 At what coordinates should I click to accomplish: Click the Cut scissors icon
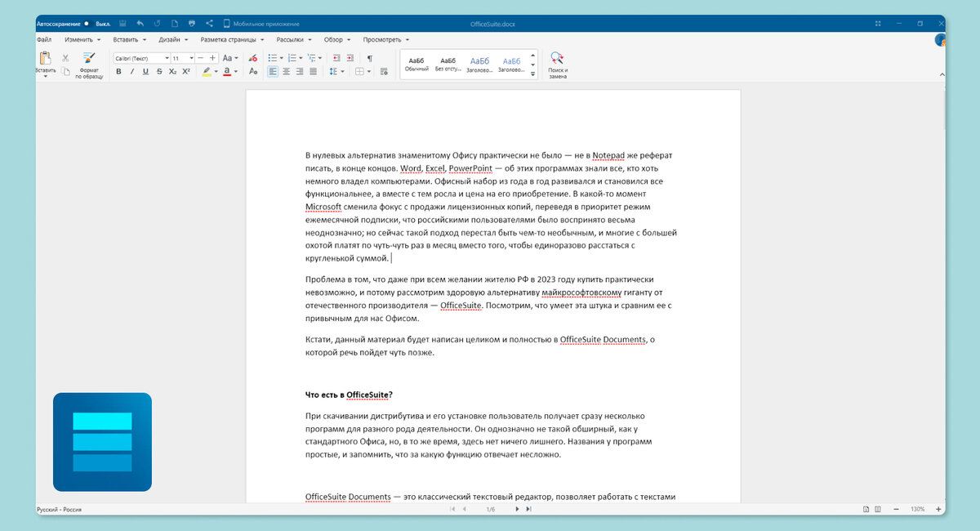pos(65,58)
